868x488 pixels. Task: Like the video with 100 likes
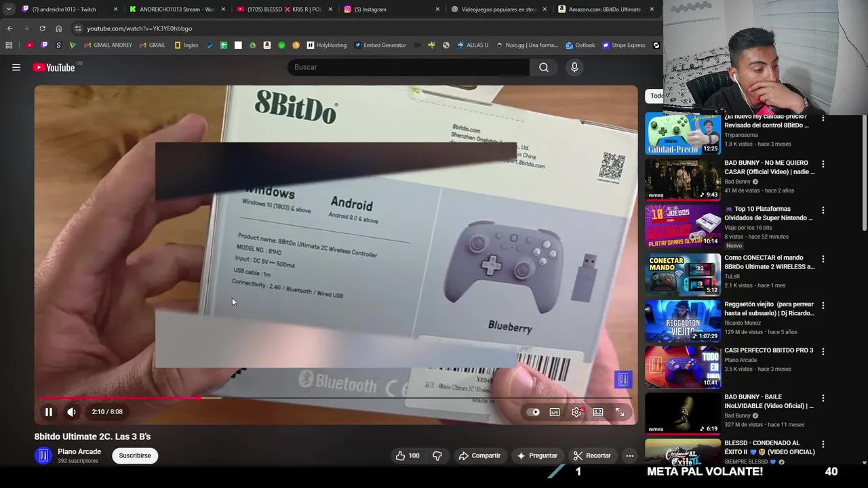[408, 455]
